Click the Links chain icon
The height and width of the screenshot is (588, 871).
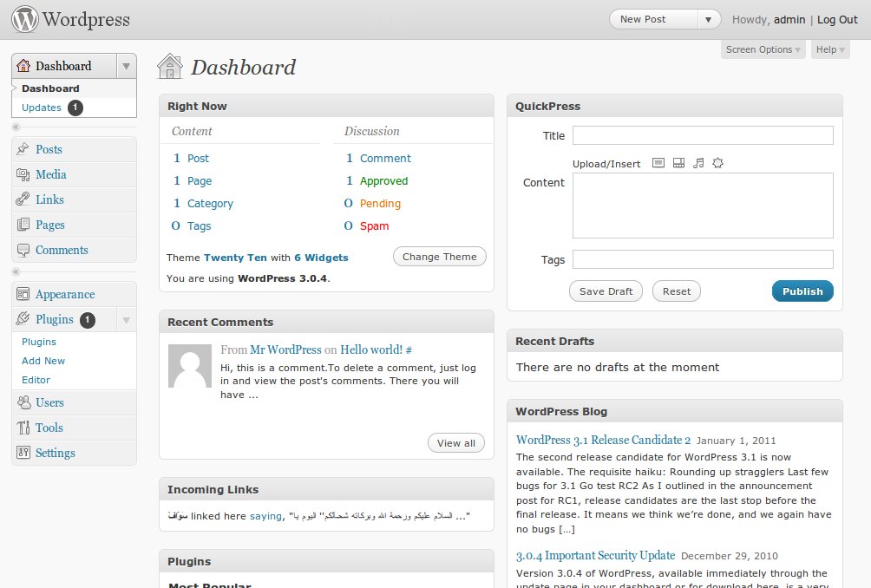tap(23, 199)
